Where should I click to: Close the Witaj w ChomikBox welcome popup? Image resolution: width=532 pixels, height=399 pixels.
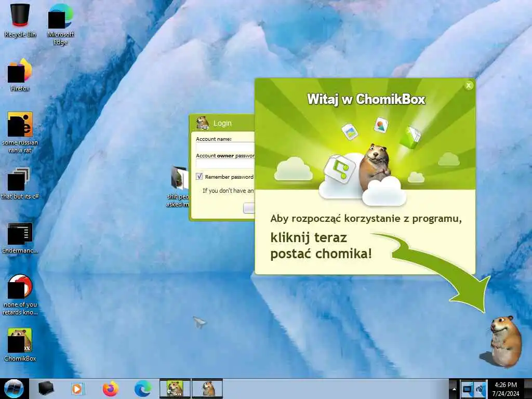coord(469,86)
